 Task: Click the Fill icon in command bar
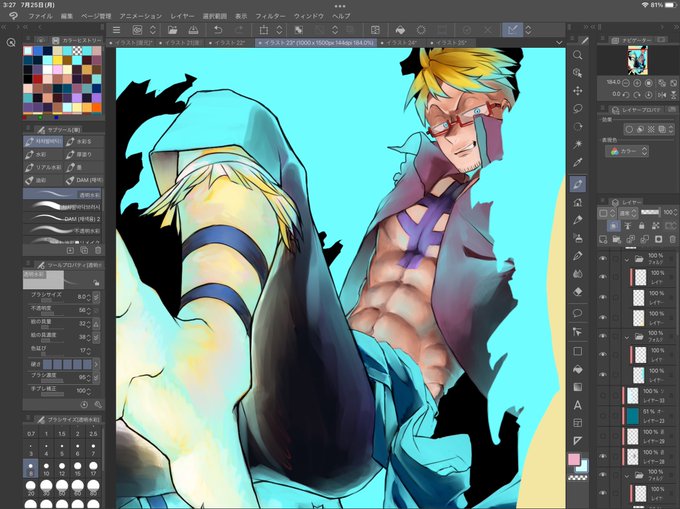400,30
